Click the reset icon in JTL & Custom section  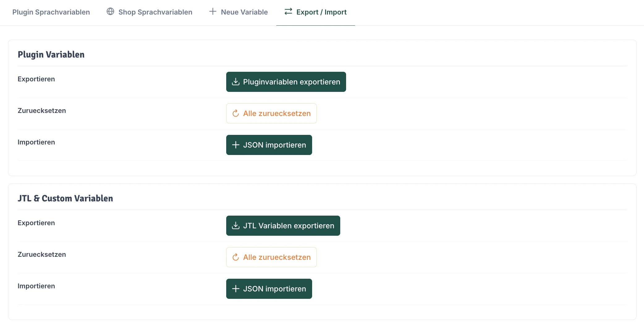coord(236,257)
